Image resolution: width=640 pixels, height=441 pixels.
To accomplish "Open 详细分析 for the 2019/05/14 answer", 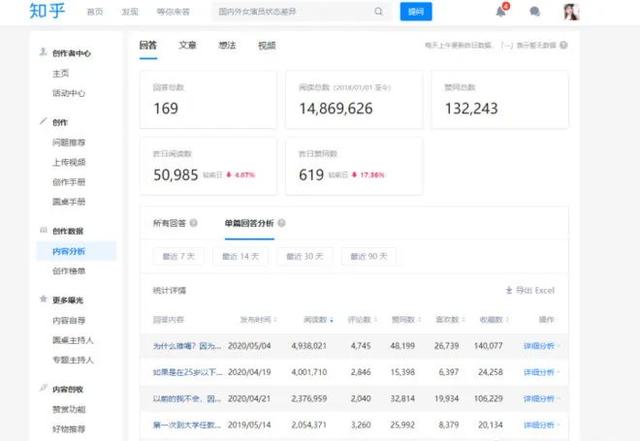I will (541, 425).
